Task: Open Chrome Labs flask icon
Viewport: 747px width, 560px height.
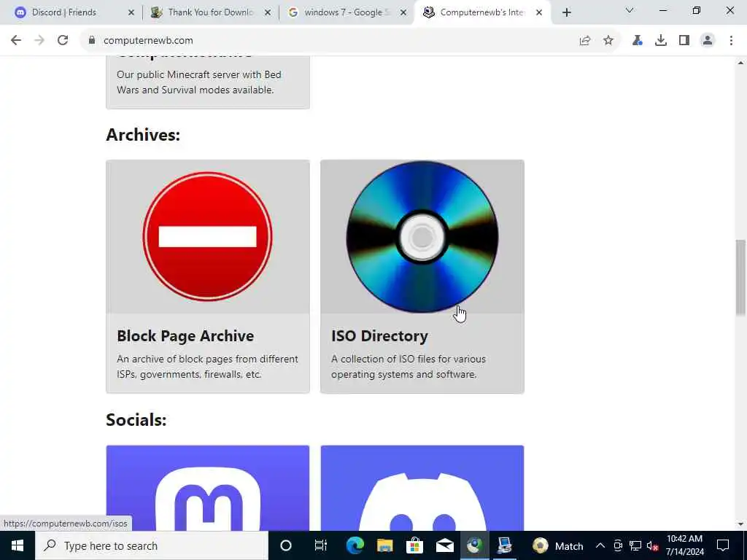Action: coord(638,41)
